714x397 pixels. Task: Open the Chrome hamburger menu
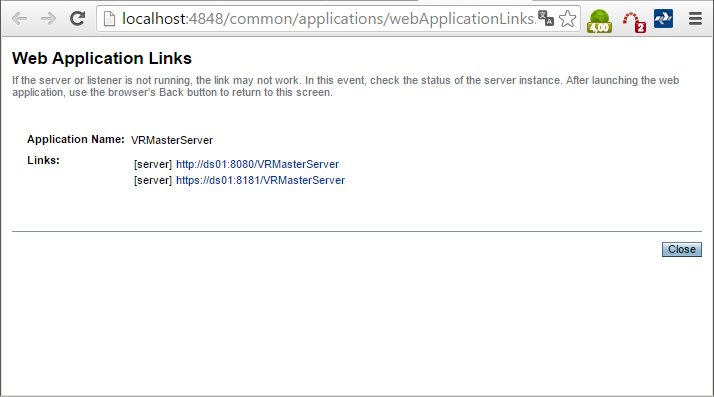coord(695,19)
